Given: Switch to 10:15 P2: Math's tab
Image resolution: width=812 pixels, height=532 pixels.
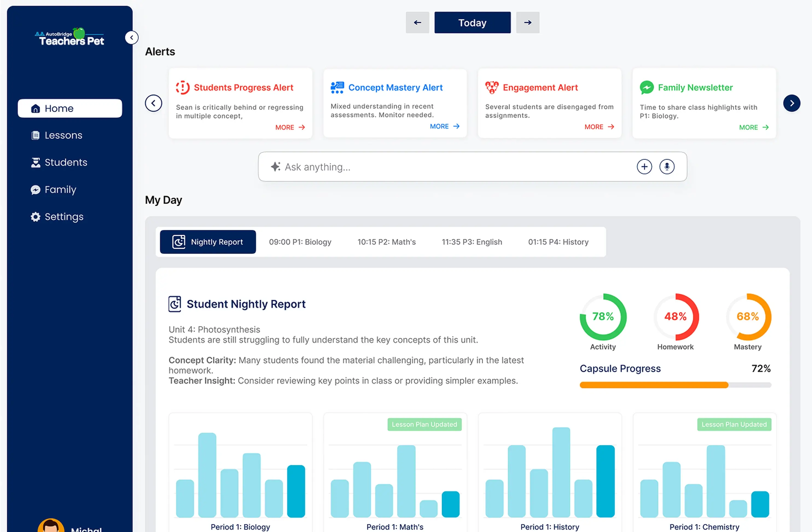Looking at the screenshot, I should click(386, 242).
